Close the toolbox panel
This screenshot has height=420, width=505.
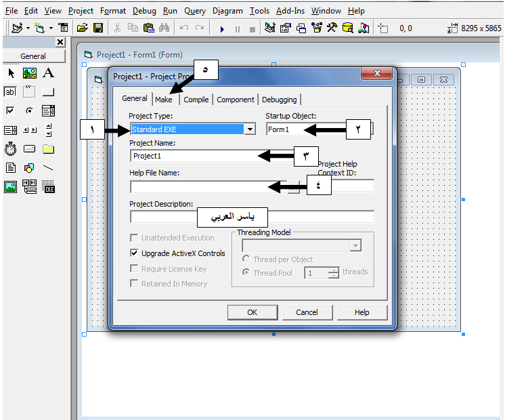click(60, 42)
